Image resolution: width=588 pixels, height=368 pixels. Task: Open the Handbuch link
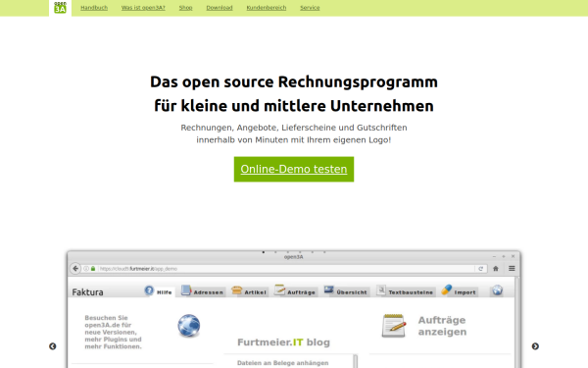pos(94,8)
